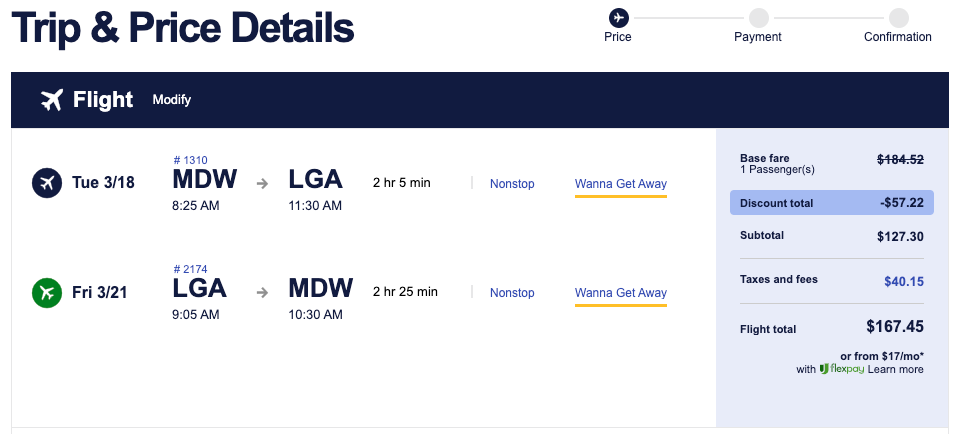
Task: Open the Modify flight link
Action: click(172, 99)
